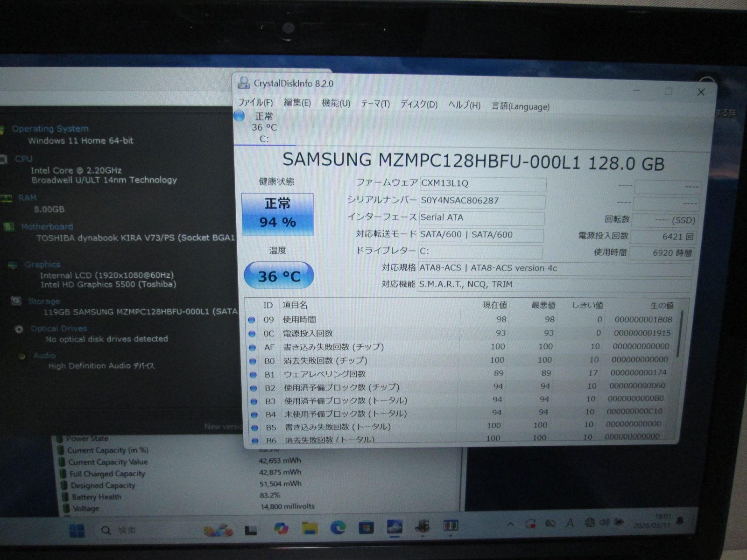747x560 pixels.
Task: Click the RAM heading in Speccy
Action: [28, 198]
